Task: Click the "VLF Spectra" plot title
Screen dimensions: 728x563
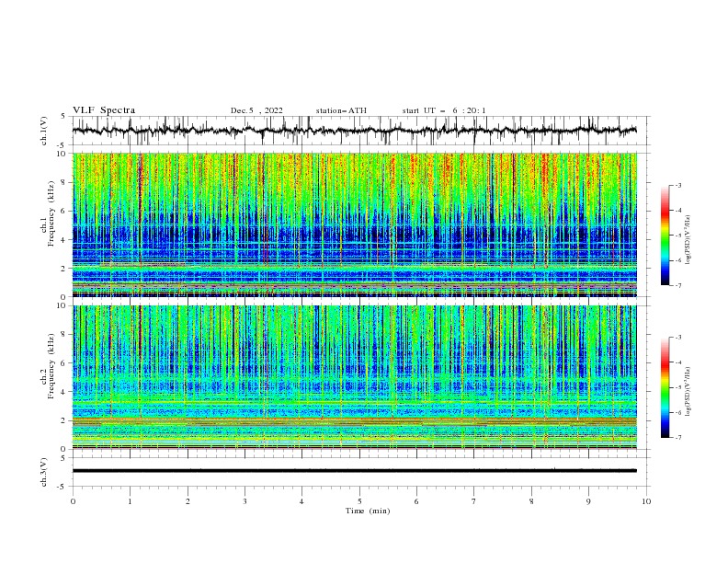Action: pos(104,110)
